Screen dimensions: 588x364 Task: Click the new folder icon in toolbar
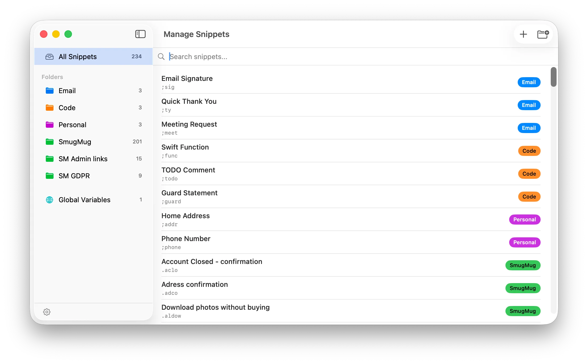[x=543, y=34]
